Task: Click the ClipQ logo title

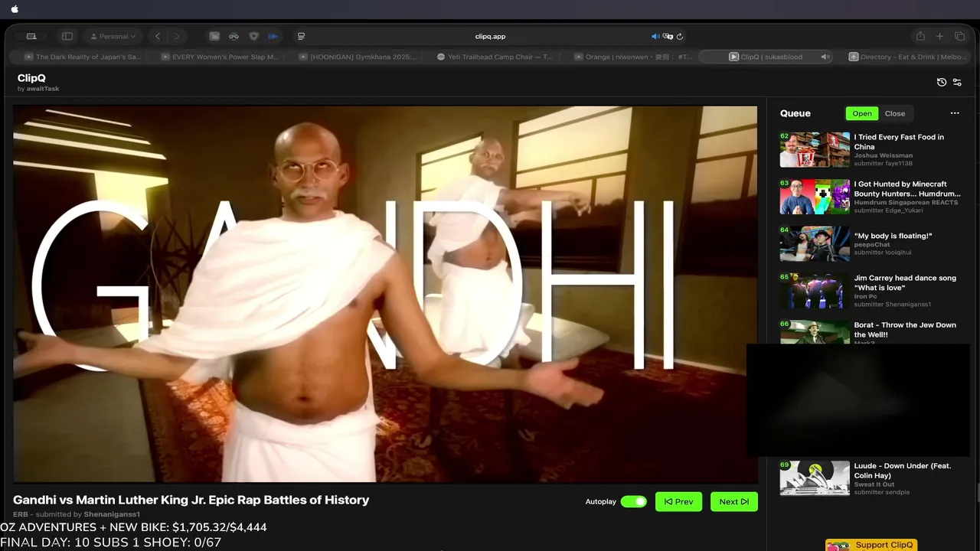Action: tap(32, 78)
